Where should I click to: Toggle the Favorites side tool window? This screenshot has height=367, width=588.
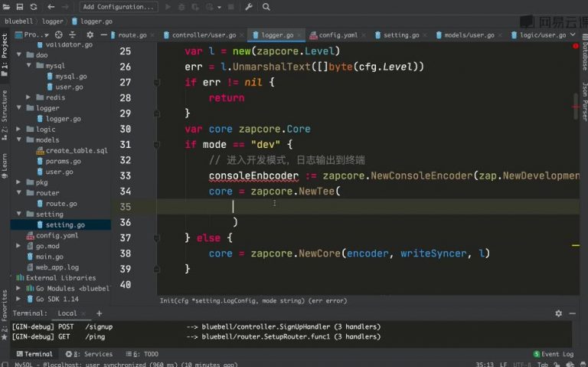coord(5,307)
